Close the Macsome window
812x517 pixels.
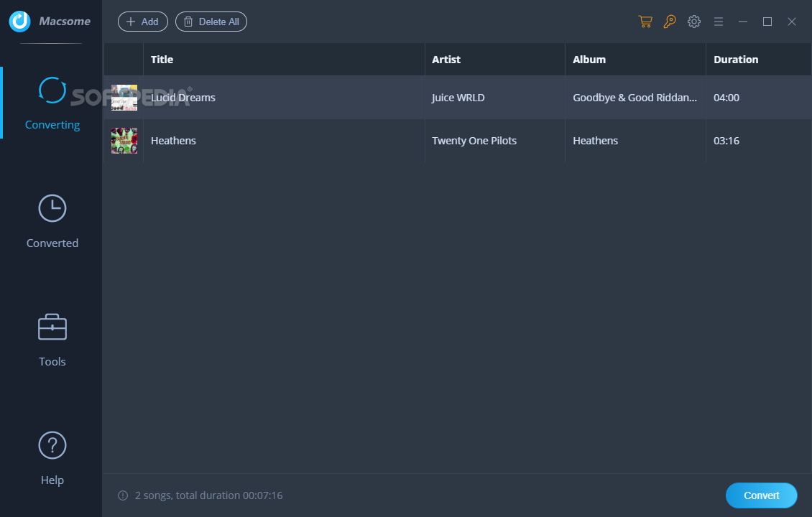click(792, 22)
